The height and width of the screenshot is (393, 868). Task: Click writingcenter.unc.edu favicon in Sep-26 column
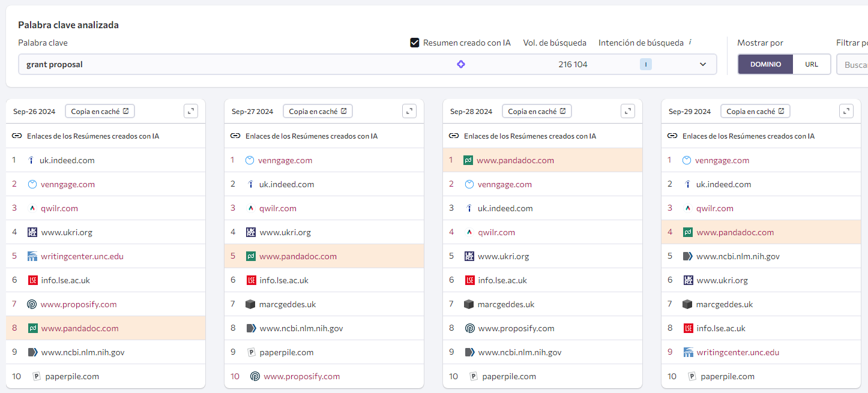point(32,256)
